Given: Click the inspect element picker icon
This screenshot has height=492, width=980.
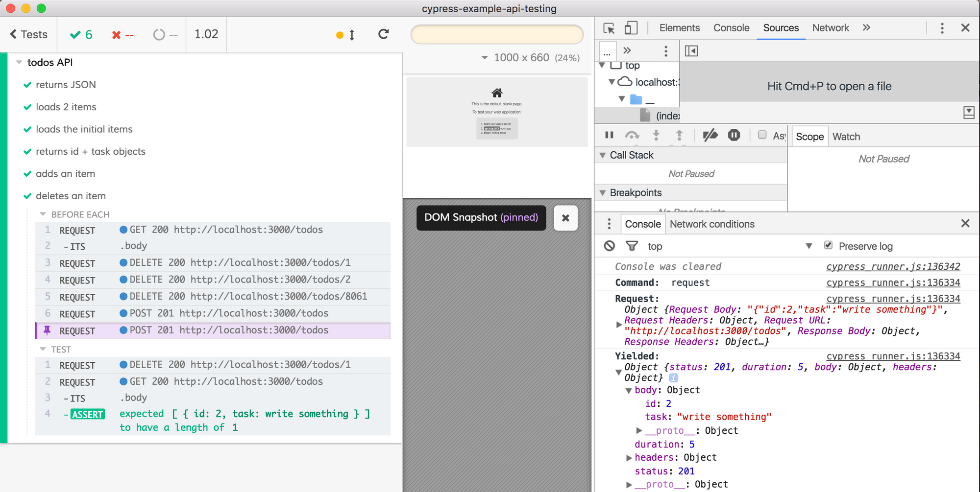Looking at the screenshot, I should point(609,28).
